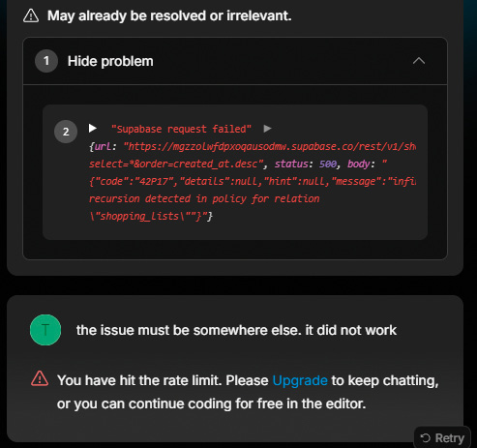This screenshot has width=477, height=448.
Task: Expand the gray triangle after 'Supabase request failed'
Action: [x=267, y=129]
